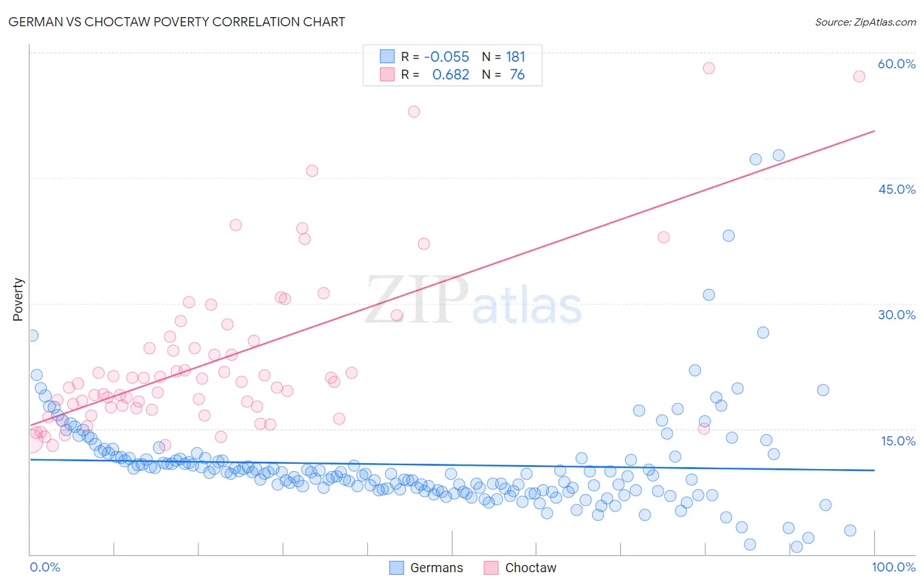
Task: Click the Poverty y-axis label
Action: [18, 300]
